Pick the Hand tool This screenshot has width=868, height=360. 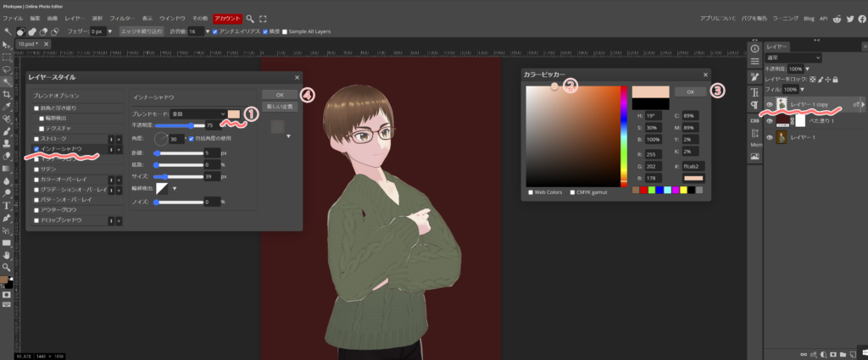click(7, 254)
